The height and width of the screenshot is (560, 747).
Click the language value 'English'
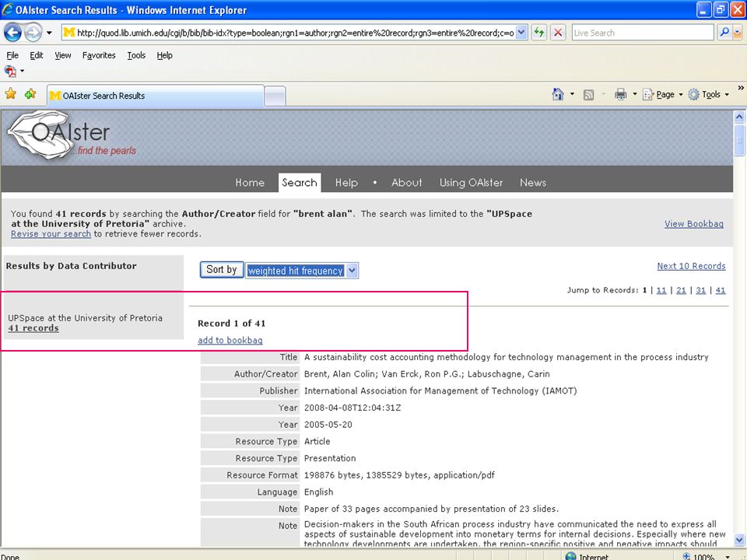click(x=319, y=492)
